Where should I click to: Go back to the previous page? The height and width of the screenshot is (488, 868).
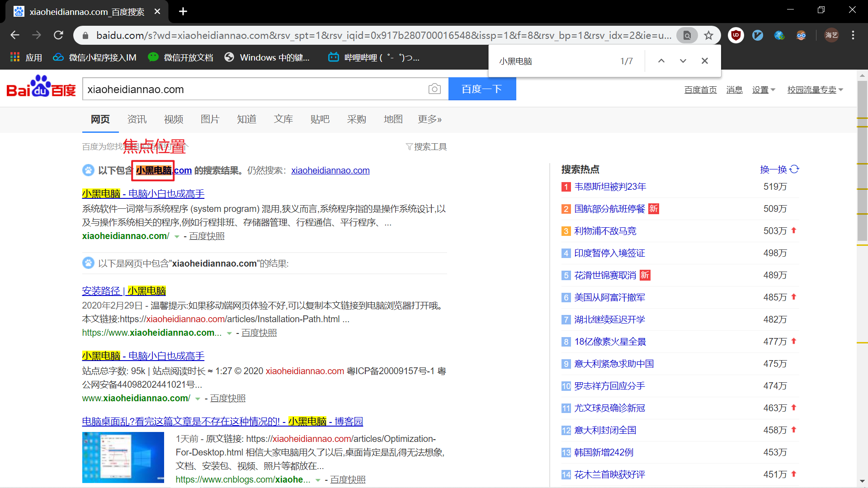(15, 35)
